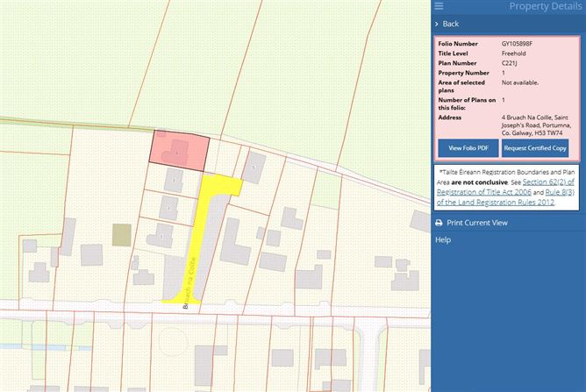Click the Back chevron arrow
This screenshot has width=586, height=392.
(437, 24)
